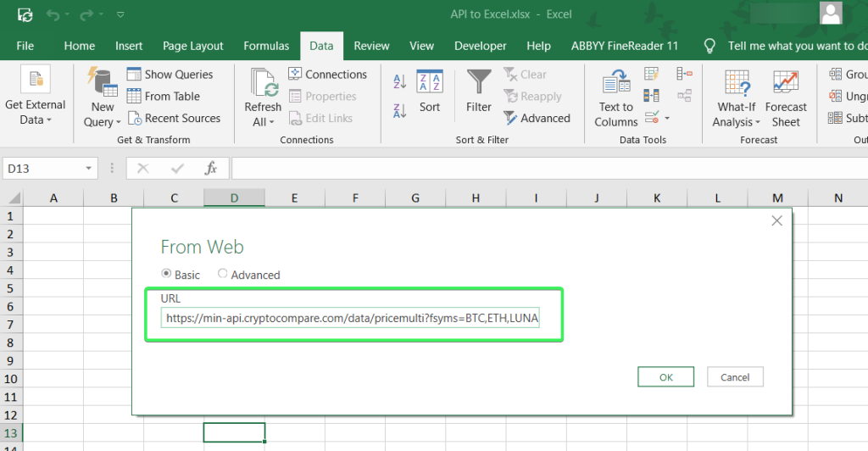The height and width of the screenshot is (451, 868).
Task: Open the user account avatar
Action: point(831,14)
